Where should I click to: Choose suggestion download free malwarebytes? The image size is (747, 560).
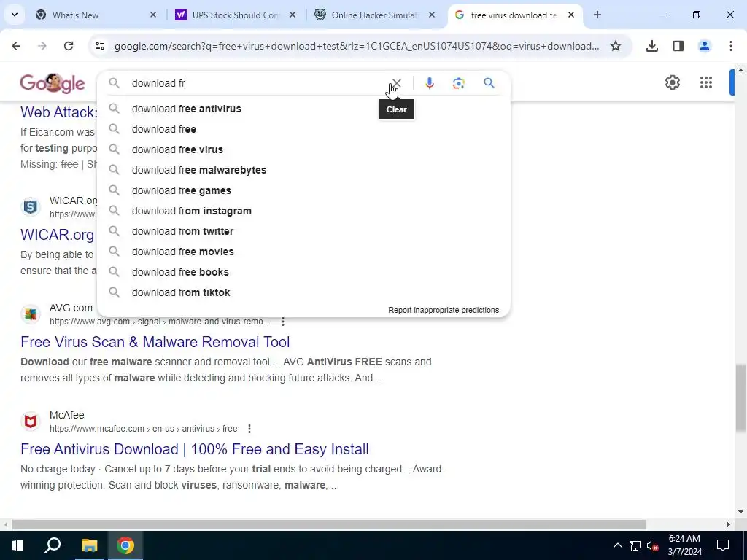[x=303, y=170]
